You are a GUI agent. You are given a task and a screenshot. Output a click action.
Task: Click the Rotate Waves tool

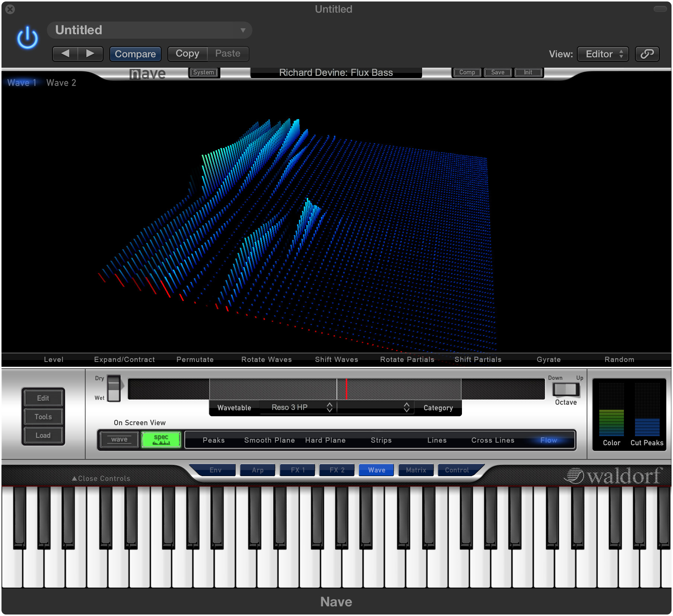(267, 359)
